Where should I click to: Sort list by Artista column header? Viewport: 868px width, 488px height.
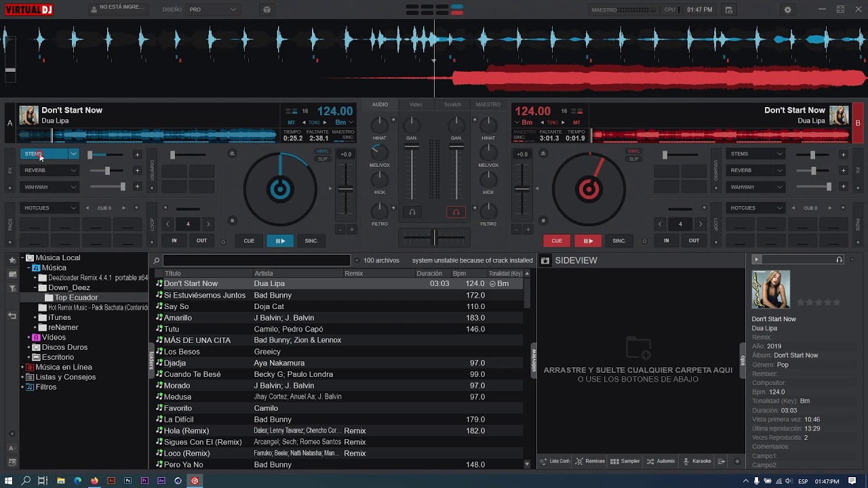[298, 273]
